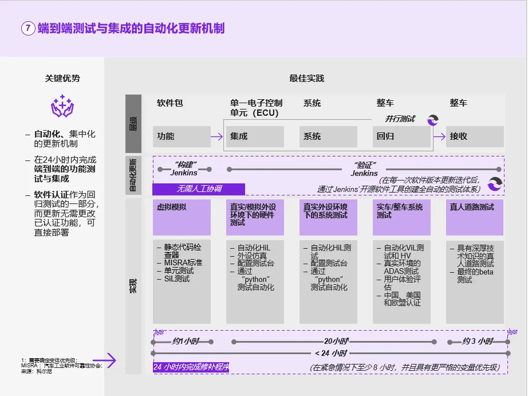532x396 pixels.
Task: Click the arrow between 功能 and 集成
Action: [x=216, y=136]
